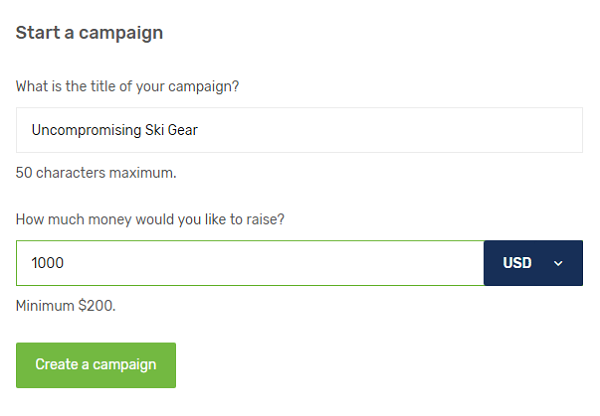The image size is (600, 416).
Task: Expand the dark blue currency combo box
Action: tap(533, 263)
